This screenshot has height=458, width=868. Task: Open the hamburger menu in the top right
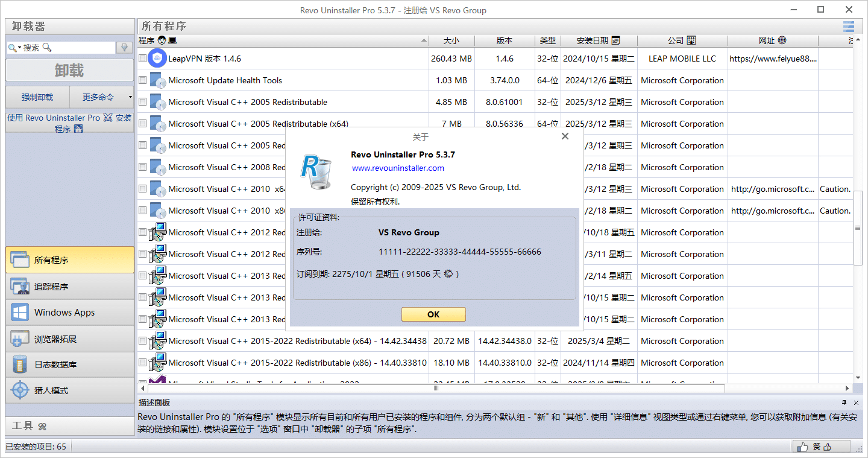click(x=849, y=26)
